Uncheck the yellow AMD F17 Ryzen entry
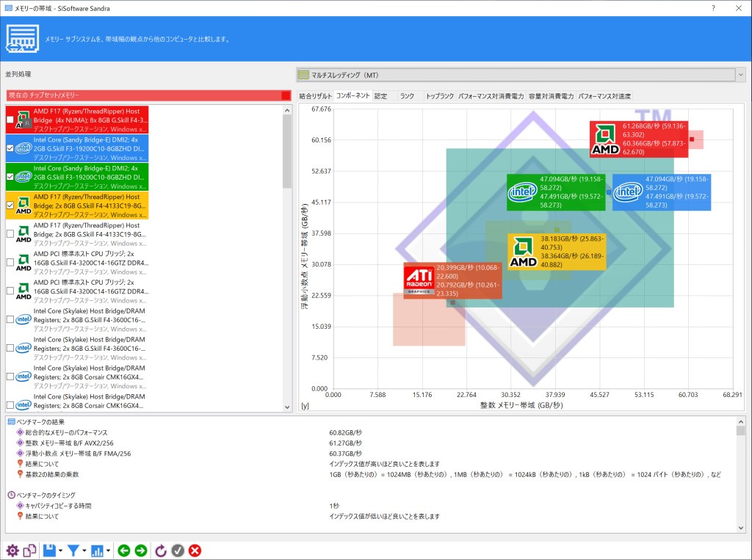Screen dimensions: 752x560 pyautogui.click(x=10, y=206)
